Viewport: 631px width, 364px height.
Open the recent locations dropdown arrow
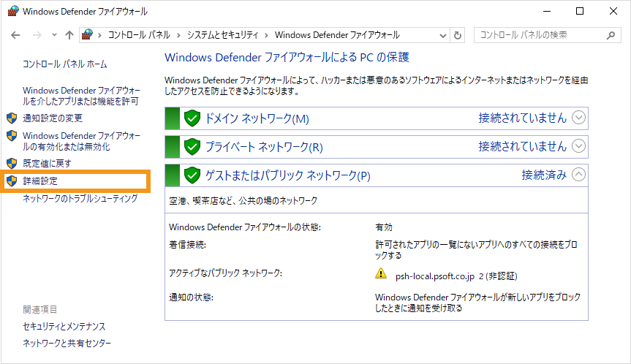[53, 35]
